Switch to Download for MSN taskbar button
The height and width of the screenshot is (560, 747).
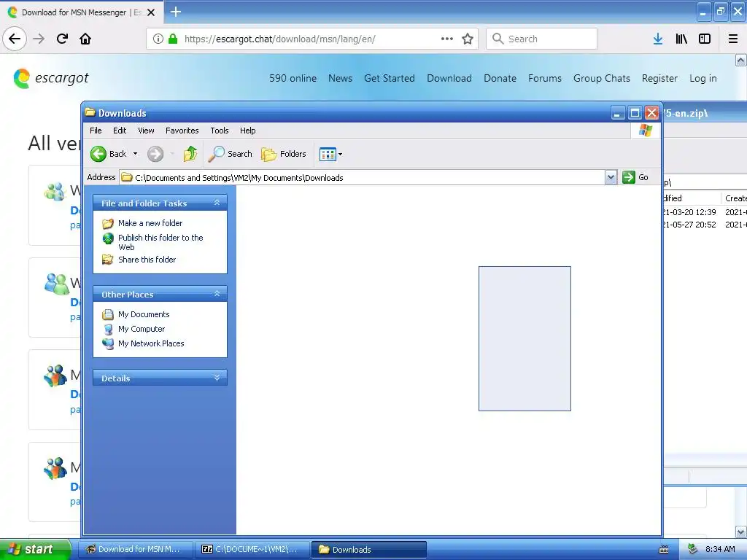coord(136,549)
